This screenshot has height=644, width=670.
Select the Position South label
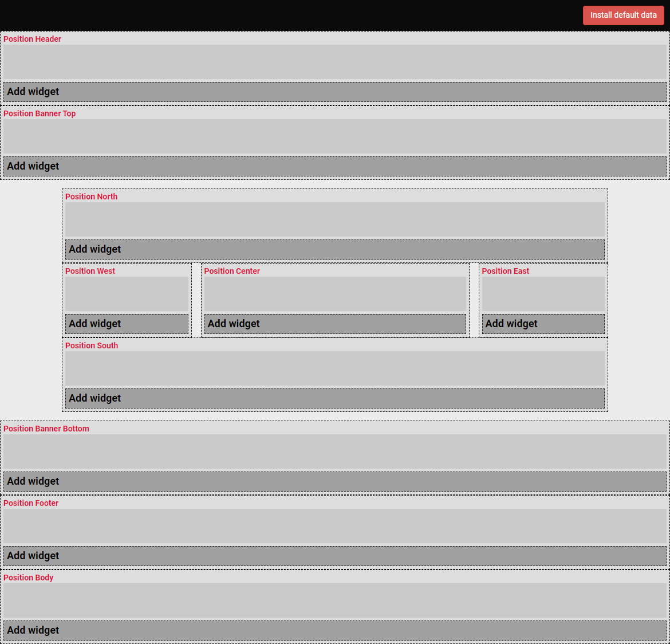[x=92, y=345]
